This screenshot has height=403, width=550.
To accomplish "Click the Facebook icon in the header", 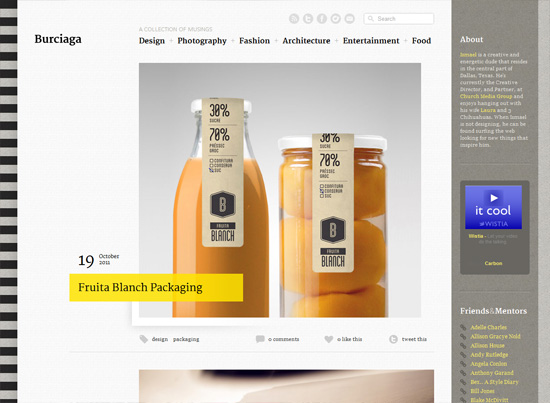I will click(322, 19).
